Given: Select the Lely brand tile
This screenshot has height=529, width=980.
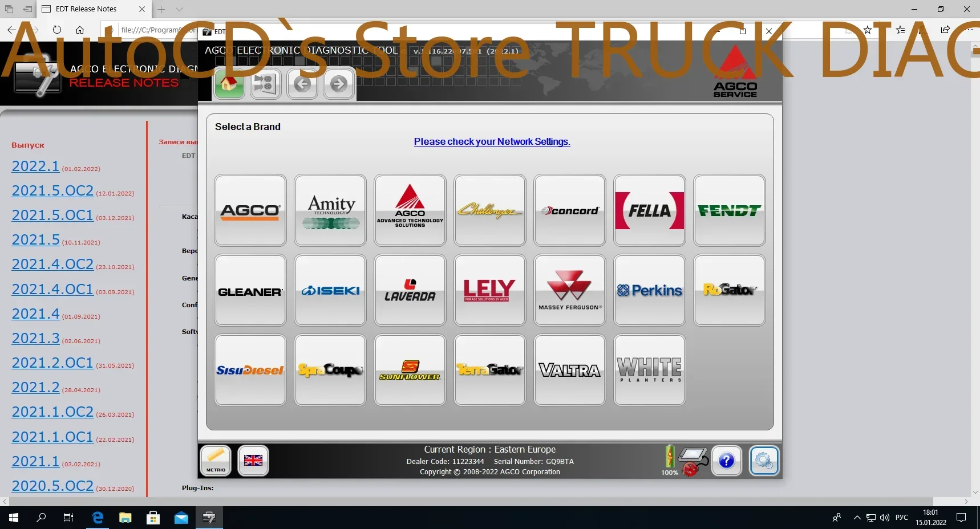Looking at the screenshot, I should [490, 290].
